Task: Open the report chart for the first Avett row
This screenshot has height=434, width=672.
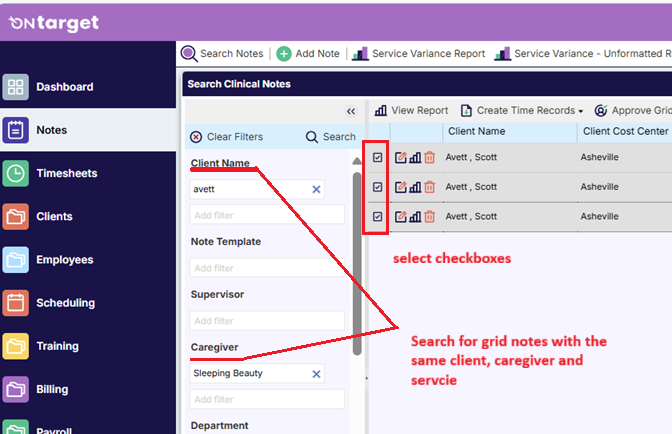Action: [415, 158]
